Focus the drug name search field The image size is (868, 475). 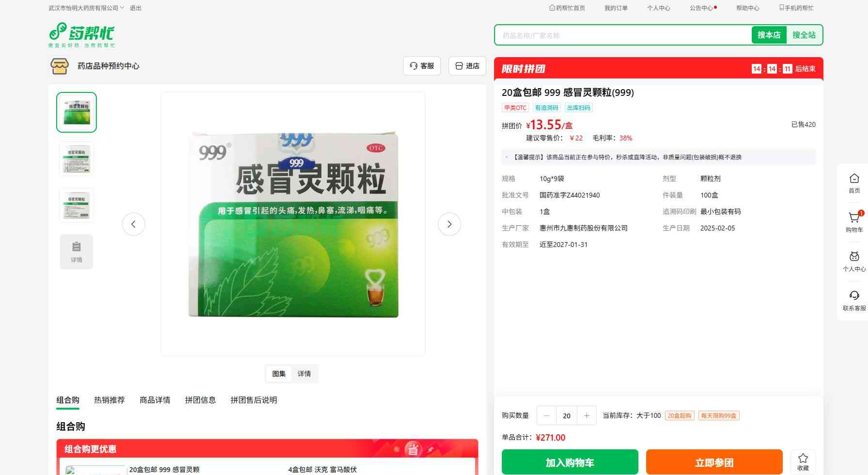[x=622, y=35]
